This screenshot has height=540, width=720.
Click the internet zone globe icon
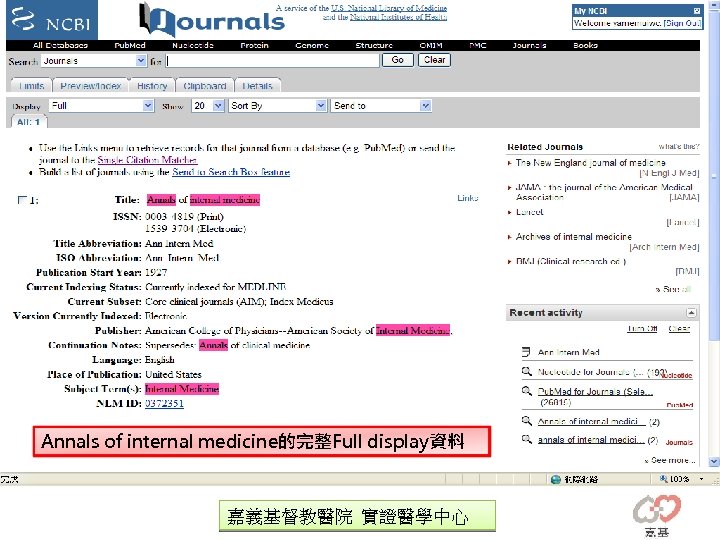(556, 479)
